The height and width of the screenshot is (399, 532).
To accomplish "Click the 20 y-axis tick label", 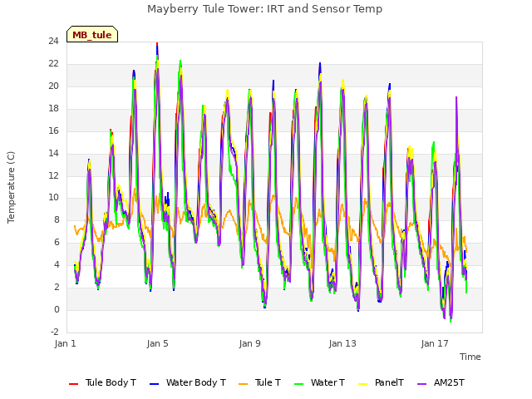I will [53, 86].
